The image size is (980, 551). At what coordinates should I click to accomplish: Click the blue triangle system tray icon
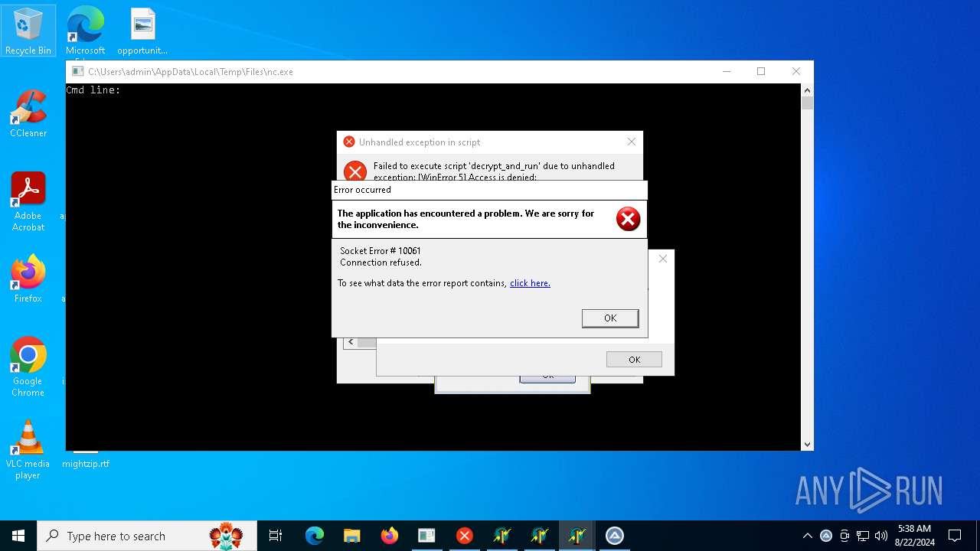point(826,536)
